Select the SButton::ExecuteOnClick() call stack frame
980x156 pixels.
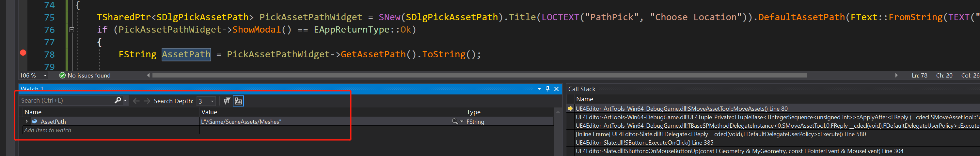[x=644, y=143]
